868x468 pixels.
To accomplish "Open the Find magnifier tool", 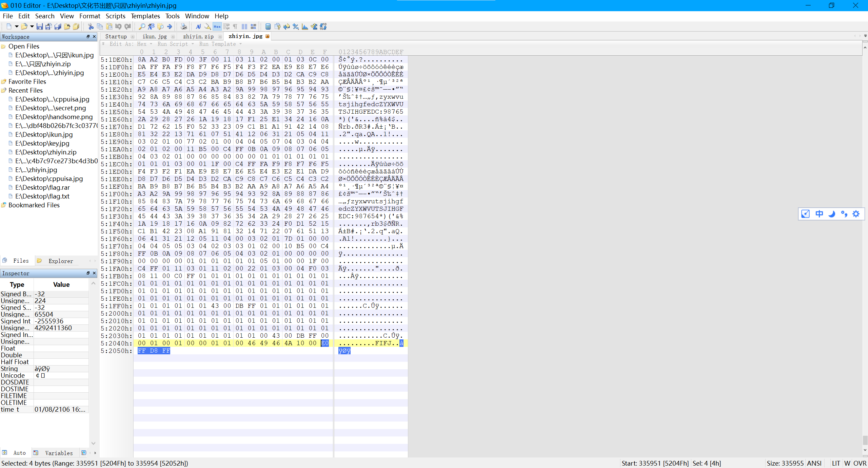I will coord(142,26).
